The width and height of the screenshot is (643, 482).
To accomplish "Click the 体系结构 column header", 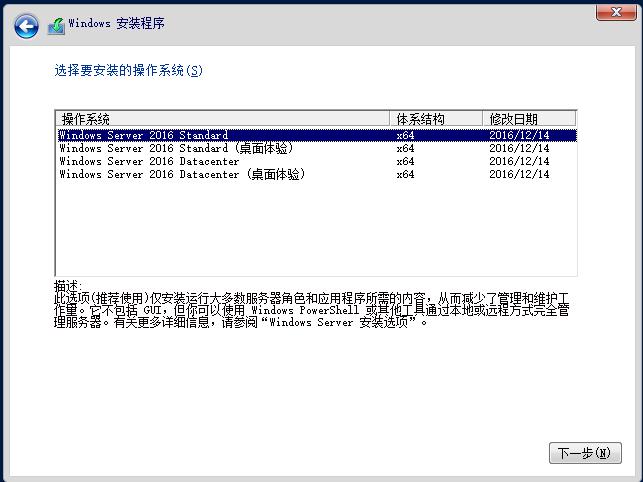I will pyautogui.click(x=436, y=119).
